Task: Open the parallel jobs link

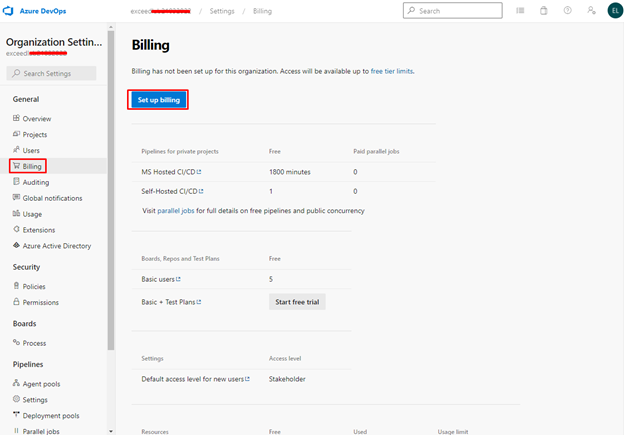Action: point(176,211)
